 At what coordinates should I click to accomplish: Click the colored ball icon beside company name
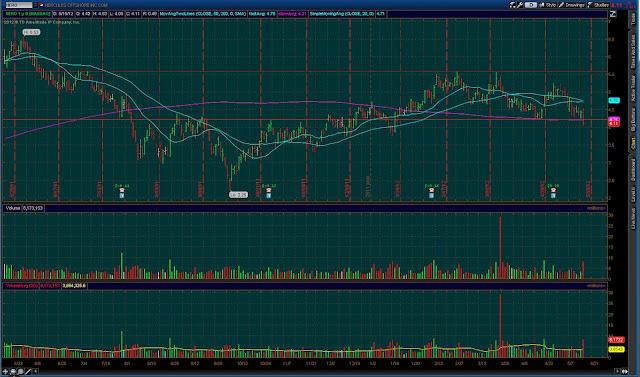point(41,5)
